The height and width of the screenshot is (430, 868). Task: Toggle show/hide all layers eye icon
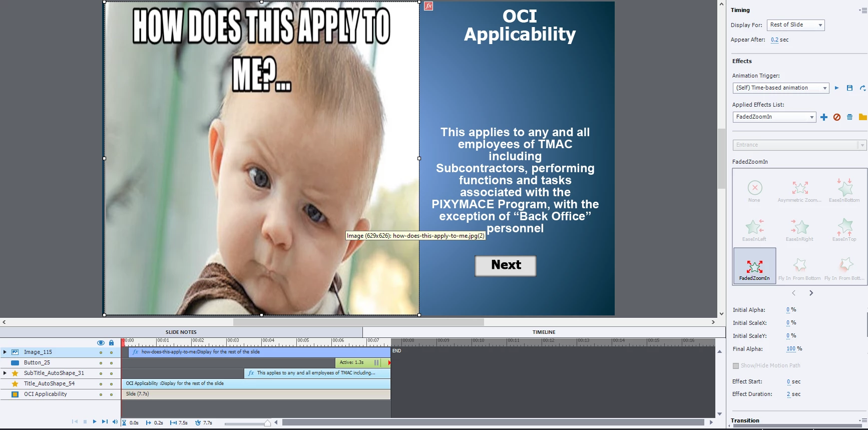click(101, 343)
